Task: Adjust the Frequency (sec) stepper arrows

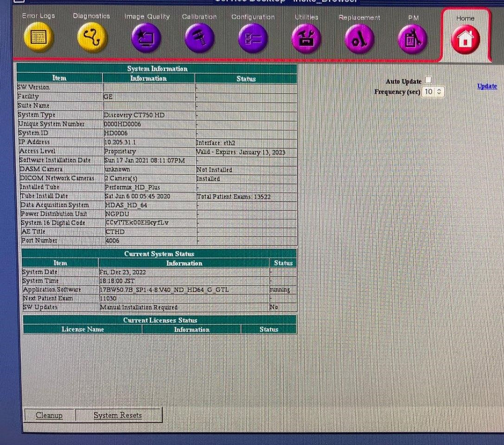Action: tap(439, 92)
